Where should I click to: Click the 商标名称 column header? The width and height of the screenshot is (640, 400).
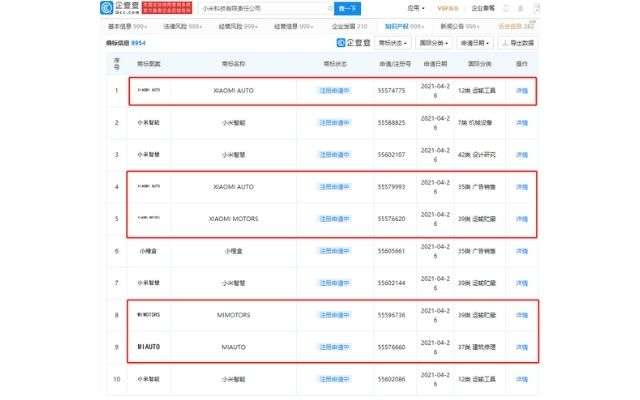[x=233, y=64]
